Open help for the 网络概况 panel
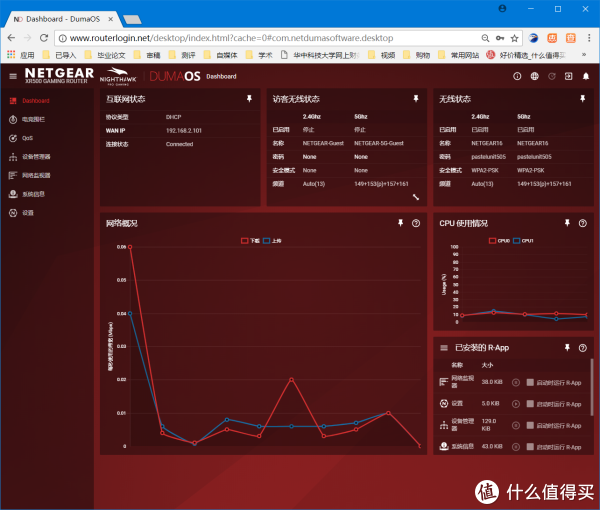 [x=416, y=223]
